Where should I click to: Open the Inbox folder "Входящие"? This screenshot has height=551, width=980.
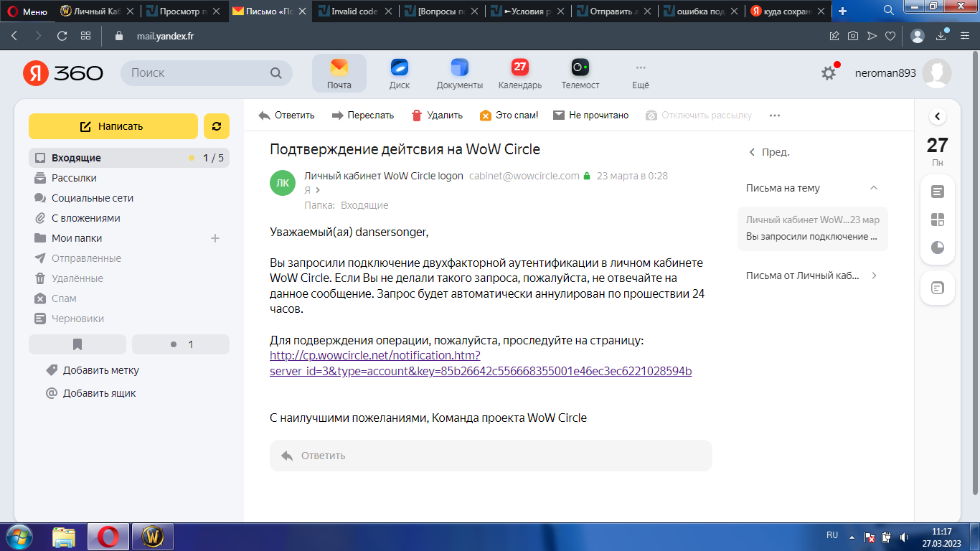coord(76,158)
